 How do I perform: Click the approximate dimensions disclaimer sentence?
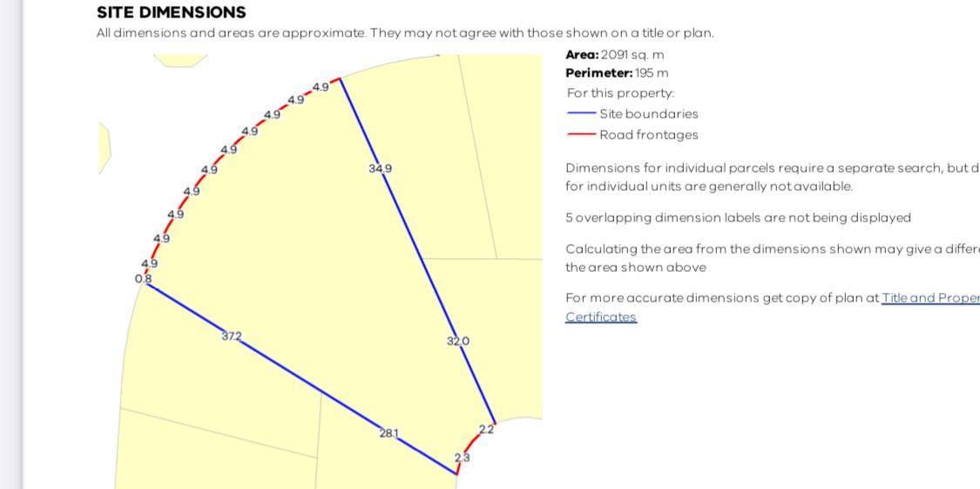pos(405,33)
